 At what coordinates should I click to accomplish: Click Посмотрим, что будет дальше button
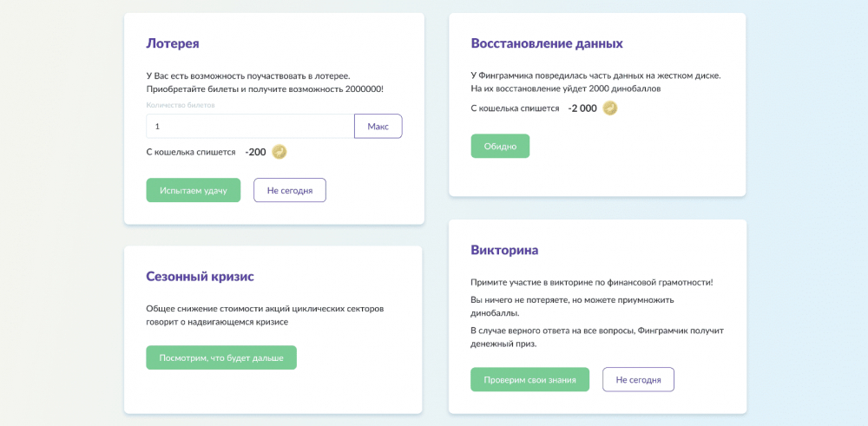221,357
